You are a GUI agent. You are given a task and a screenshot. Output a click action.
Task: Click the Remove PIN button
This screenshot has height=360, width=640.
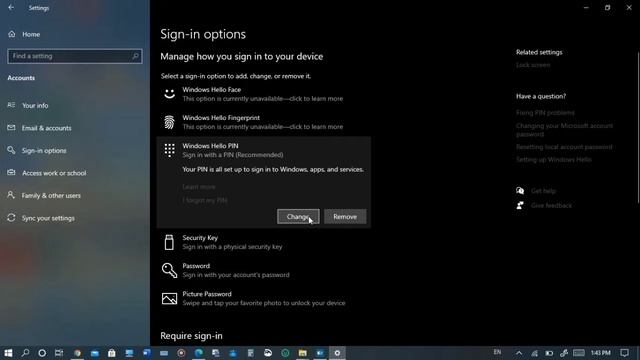(345, 217)
